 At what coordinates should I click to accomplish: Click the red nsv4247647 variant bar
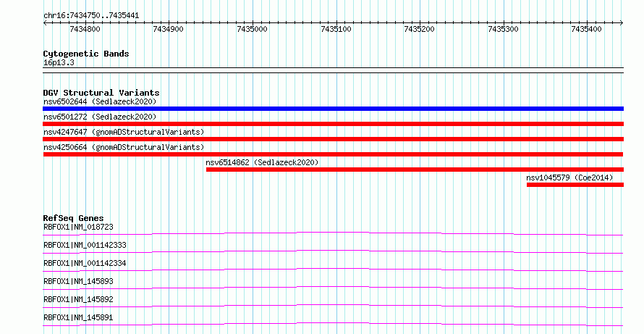pyautogui.click(x=333, y=139)
